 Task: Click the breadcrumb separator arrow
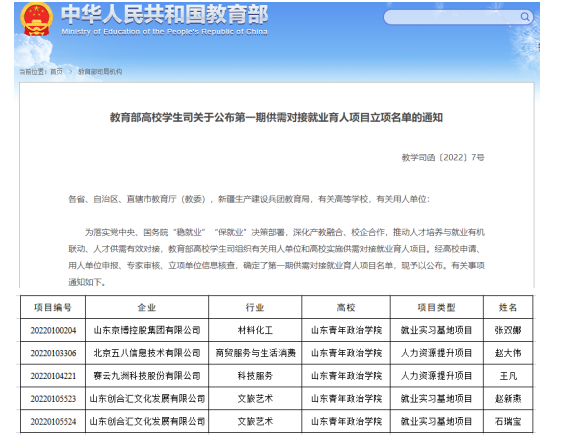71,72
